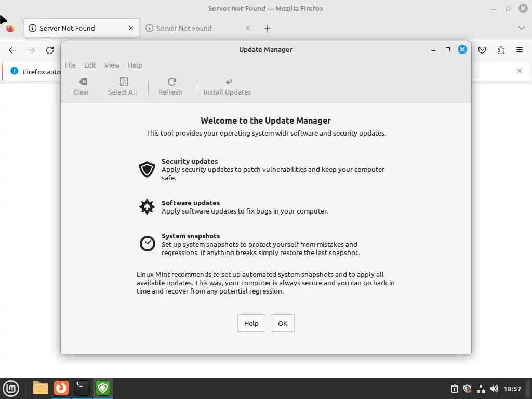Click the Update Manager window title
Image resolution: width=532 pixels, height=399 pixels.
(265, 49)
